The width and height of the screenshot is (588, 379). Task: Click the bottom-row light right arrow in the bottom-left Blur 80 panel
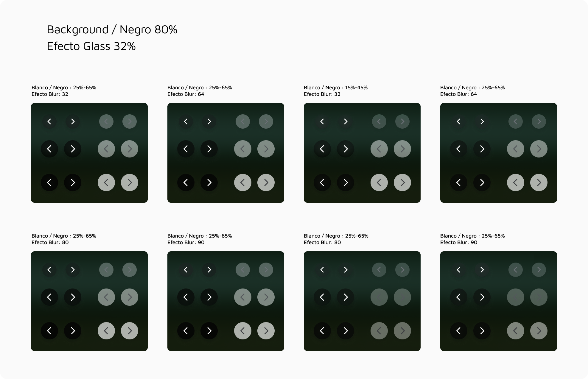(x=130, y=331)
